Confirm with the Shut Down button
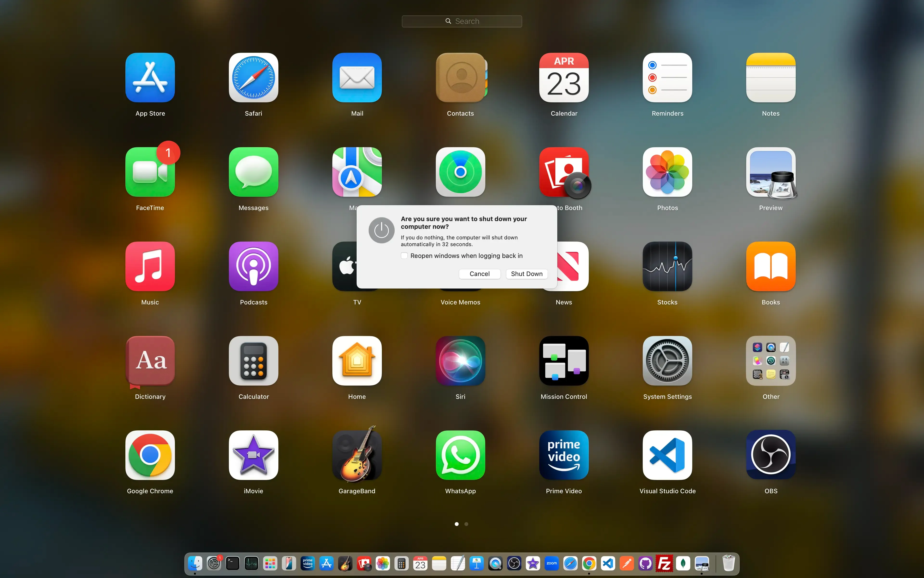Viewport: 924px width, 578px height. 526,274
